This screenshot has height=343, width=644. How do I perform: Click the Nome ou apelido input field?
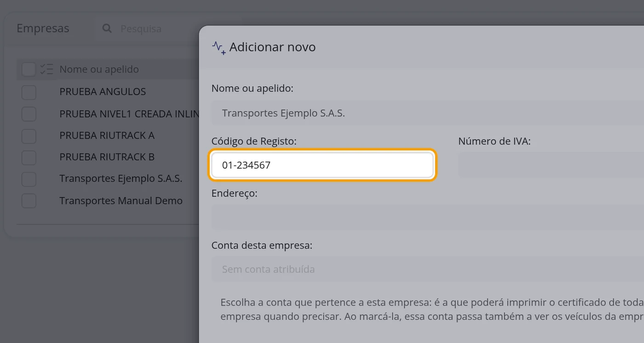(x=428, y=113)
